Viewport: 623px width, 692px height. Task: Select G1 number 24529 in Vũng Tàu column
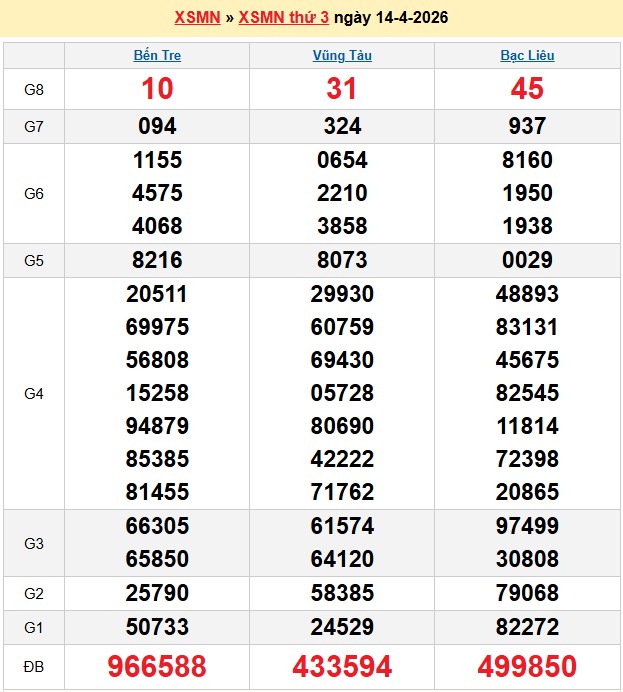[342, 627]
